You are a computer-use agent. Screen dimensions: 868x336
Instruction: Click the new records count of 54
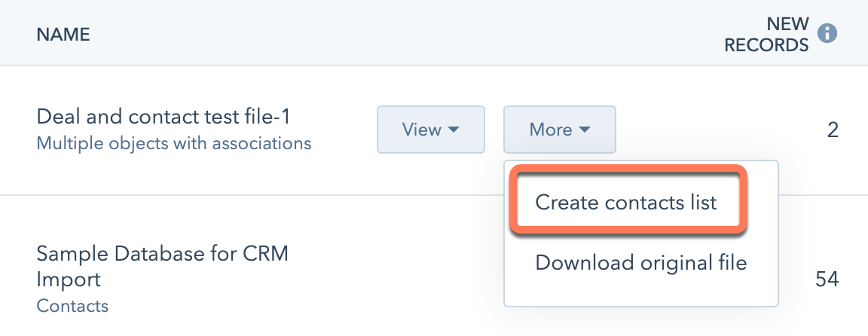click(827, 279)
